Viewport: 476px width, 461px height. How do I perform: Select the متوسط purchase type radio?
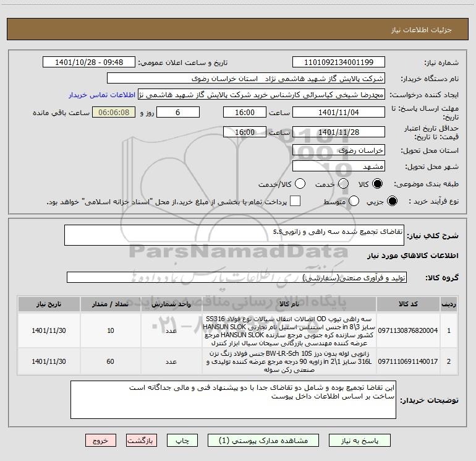pyautogui.click(x=354, y=201)
